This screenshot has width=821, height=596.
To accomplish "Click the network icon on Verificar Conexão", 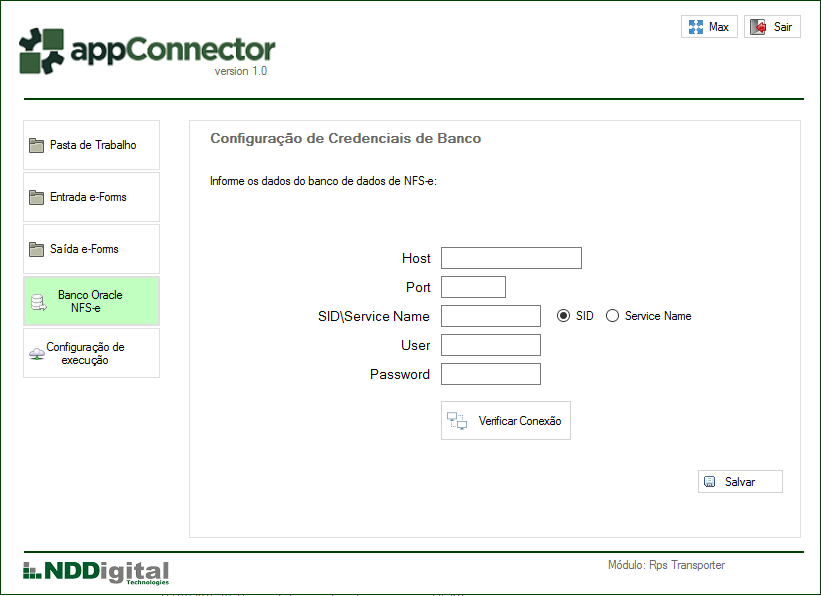I will (x=457, y=421).
